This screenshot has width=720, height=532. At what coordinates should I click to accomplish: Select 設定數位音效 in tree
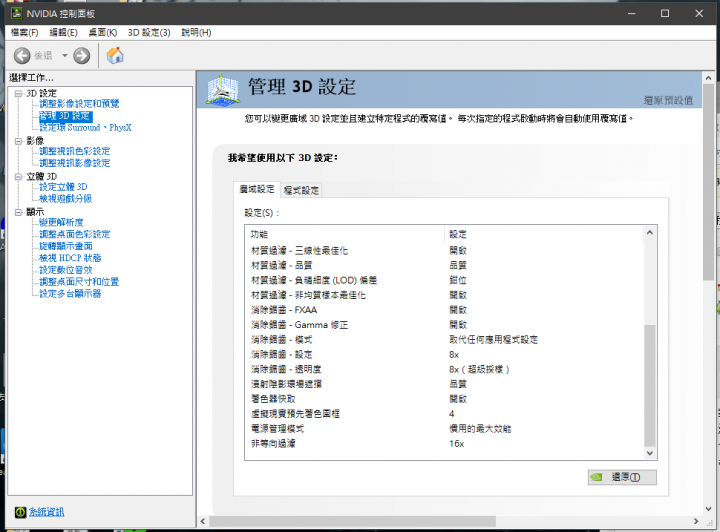point(66,270)
